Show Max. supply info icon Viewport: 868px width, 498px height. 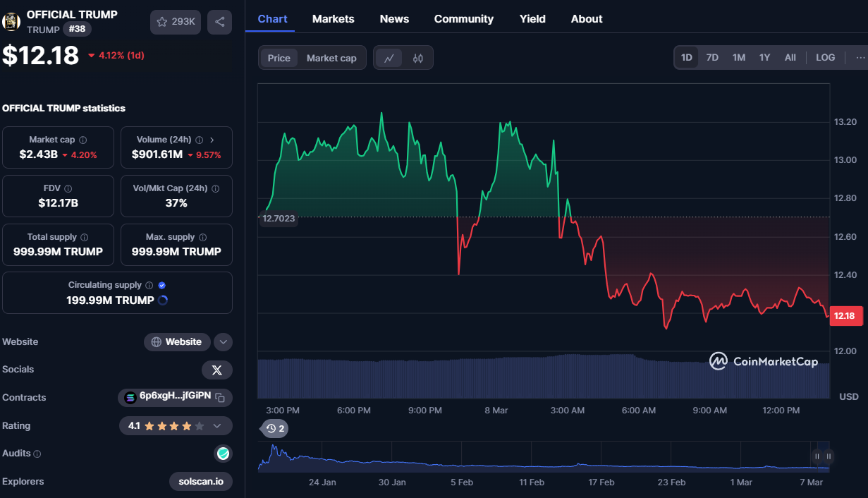pyautogui.click(x=202, y=238)
